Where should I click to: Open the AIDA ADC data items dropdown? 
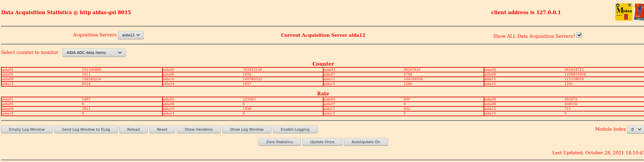coord(94,53)
